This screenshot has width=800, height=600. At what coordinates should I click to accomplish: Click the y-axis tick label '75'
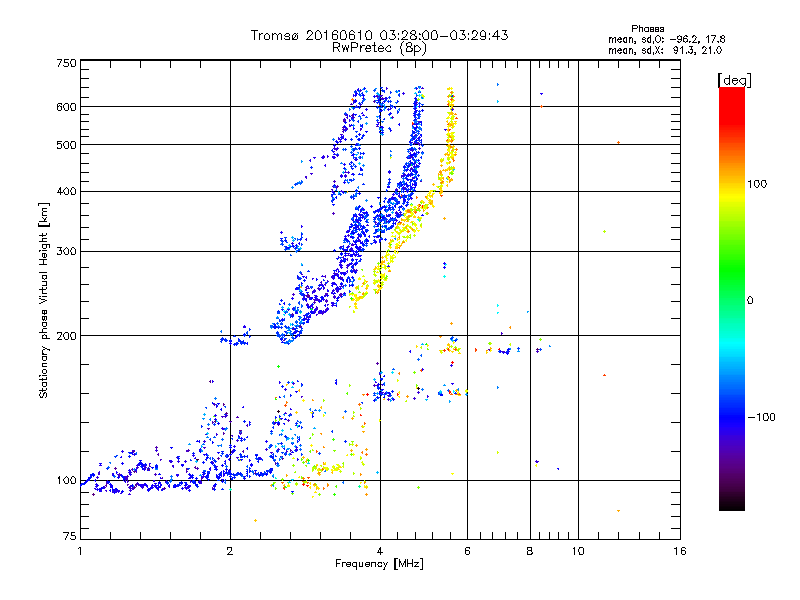[x=70, y=536]
